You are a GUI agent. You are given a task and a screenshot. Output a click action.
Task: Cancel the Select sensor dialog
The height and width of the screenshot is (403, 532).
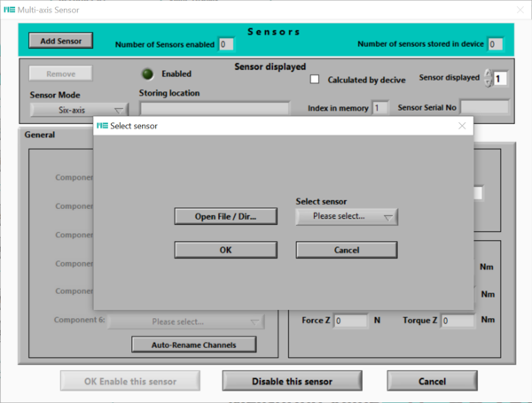coord(346,250)
